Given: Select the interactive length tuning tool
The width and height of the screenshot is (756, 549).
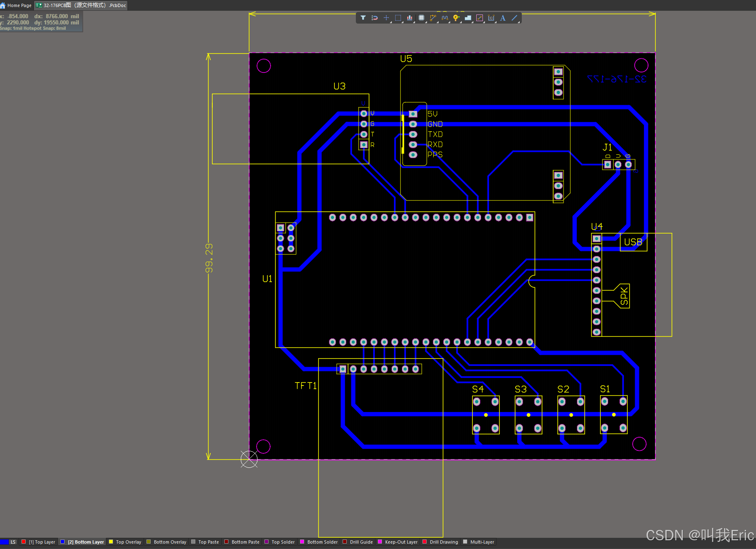Looking at the screenshot, I should tap(445, 18).
